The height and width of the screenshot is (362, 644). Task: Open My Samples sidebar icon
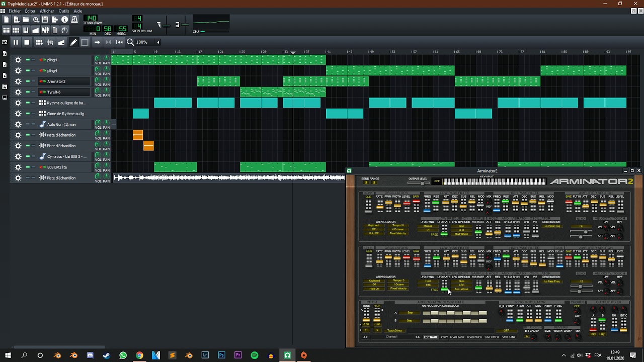[5, 64]
